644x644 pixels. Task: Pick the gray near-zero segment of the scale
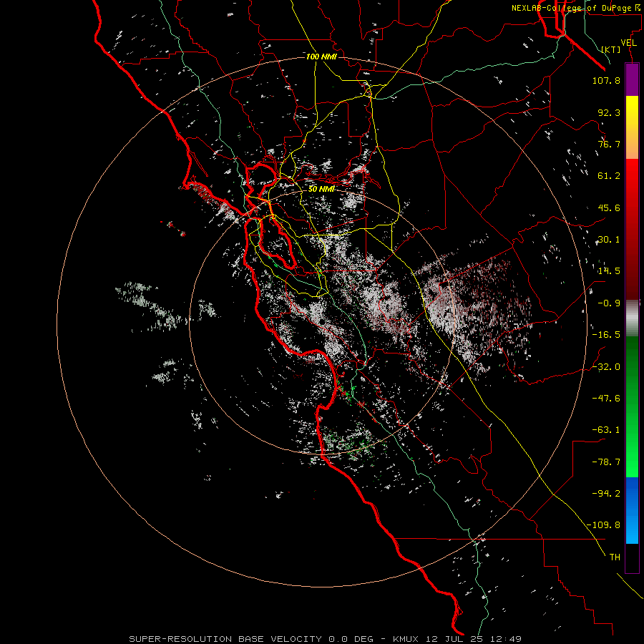[x=632, y=318]
